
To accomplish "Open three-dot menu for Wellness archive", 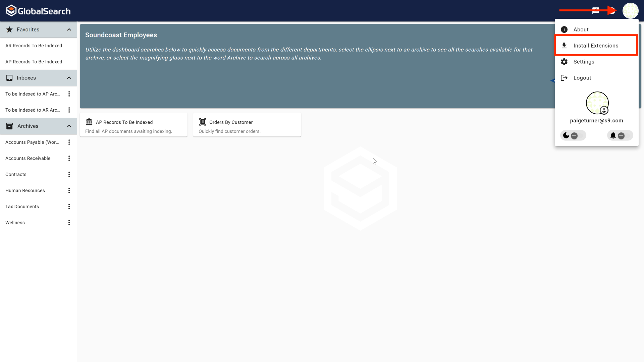I will pyautogui.click(x=69, y=223).
